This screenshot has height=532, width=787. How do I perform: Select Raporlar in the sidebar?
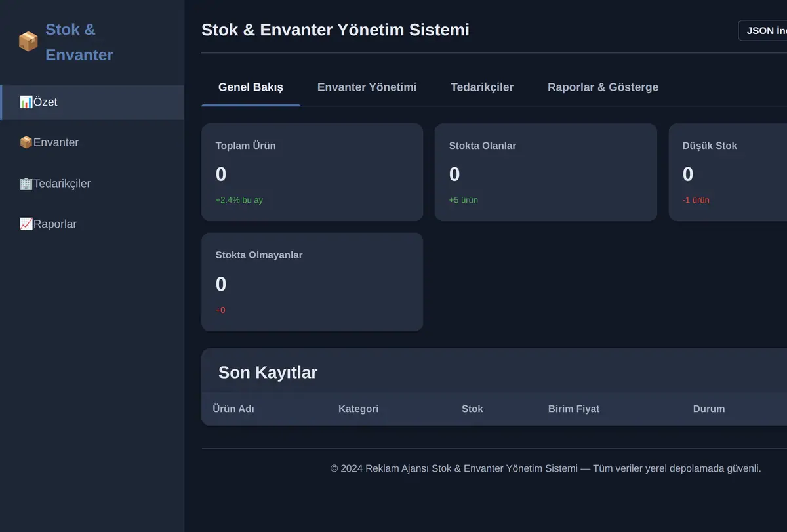[92, 224]
